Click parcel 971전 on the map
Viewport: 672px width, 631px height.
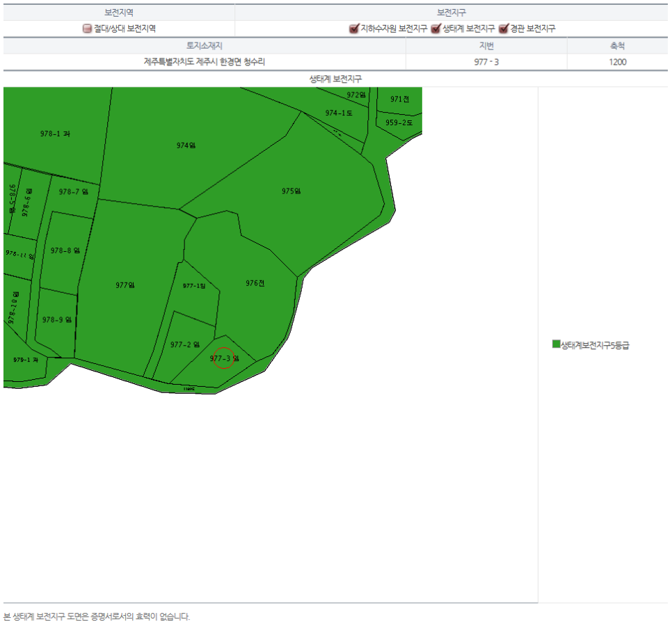(x=399, y=99)
